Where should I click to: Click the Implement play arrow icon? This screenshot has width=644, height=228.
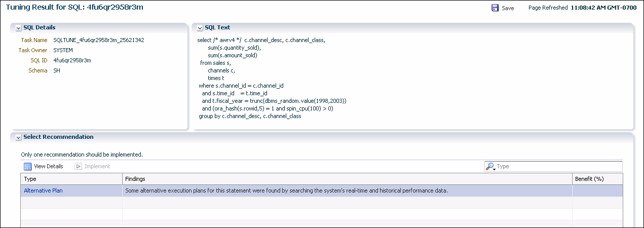click(x=79, y=166)
